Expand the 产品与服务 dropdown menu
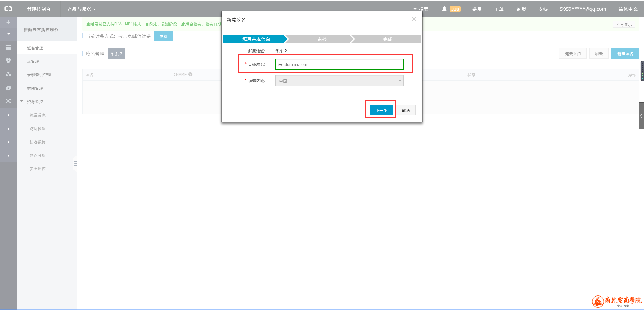This screenshot has height=310, width=644. [x=81, y=9]
